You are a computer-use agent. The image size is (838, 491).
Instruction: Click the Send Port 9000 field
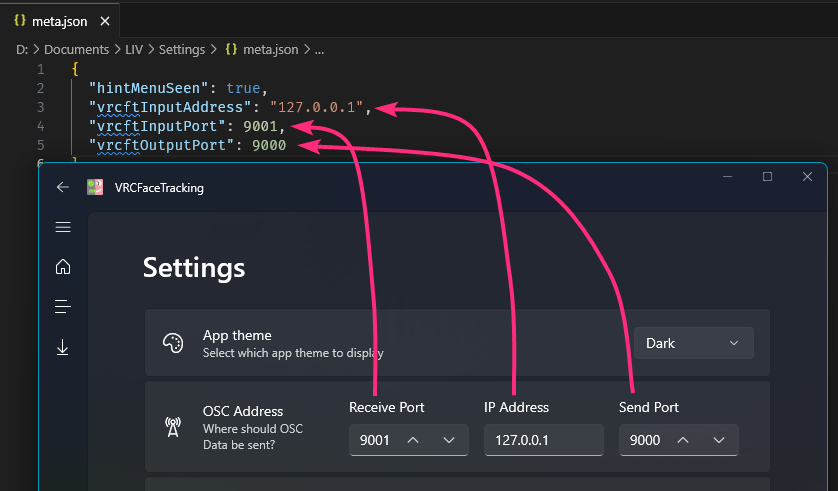coord(678,440)
